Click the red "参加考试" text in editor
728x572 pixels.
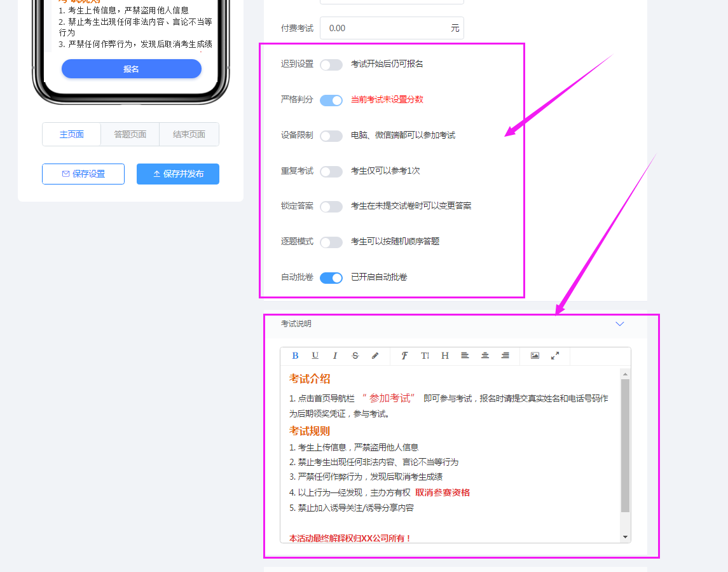(388, 398)
